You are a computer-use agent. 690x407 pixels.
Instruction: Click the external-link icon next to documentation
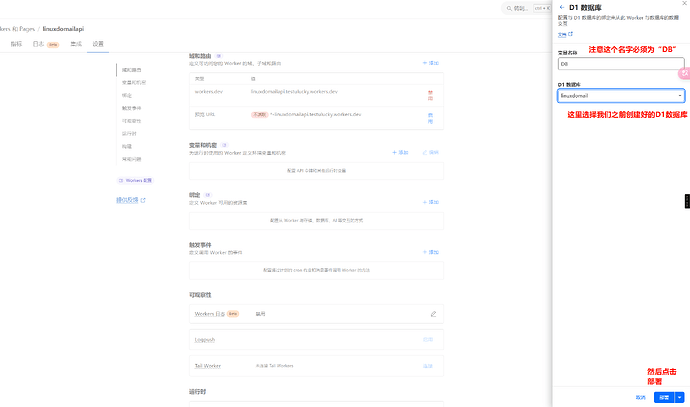(571, 34)
